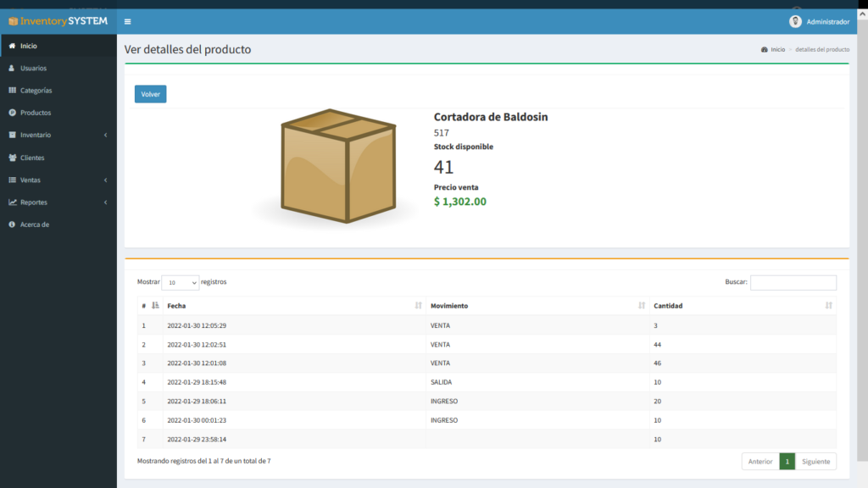The height and width of the screenshot is (488, 868).
Task: Select the Usuarios sidebar icon
Action: click(x=13, y=68)
